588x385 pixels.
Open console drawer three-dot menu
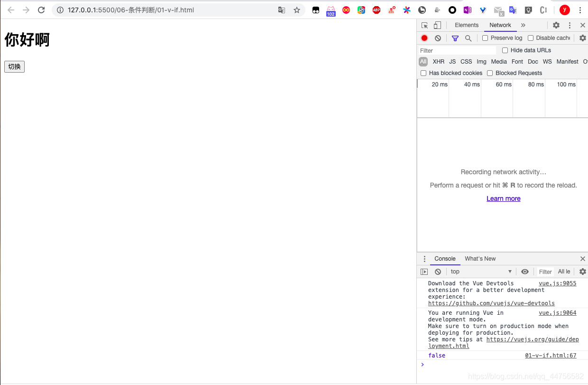tap(424, 259)
